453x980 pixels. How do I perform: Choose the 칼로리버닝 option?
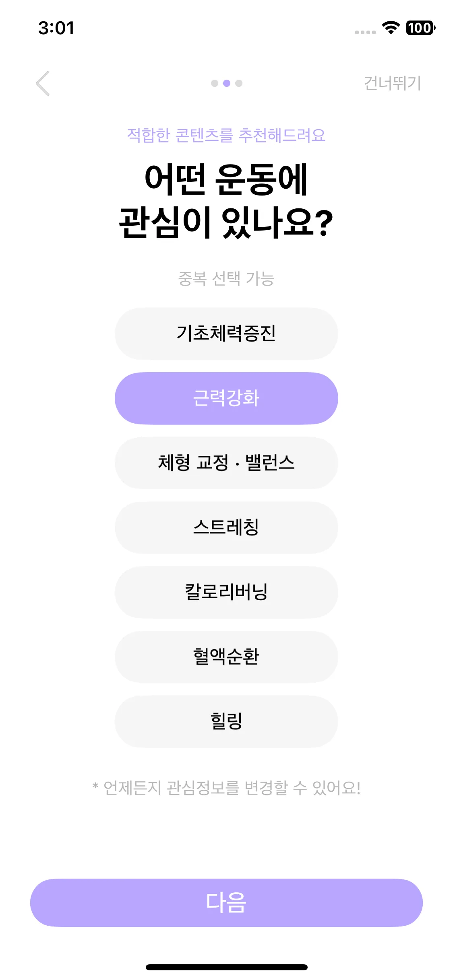(x=226, y=592)
